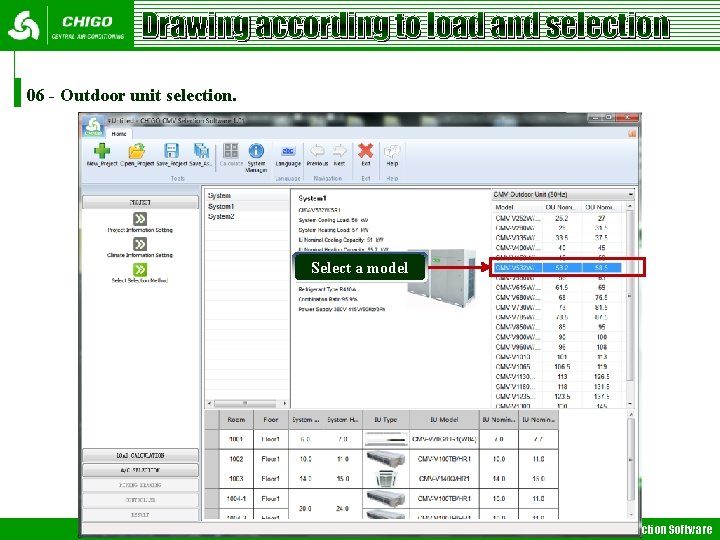
Task: Click the New_Project green plus icon
Action: 101,151
